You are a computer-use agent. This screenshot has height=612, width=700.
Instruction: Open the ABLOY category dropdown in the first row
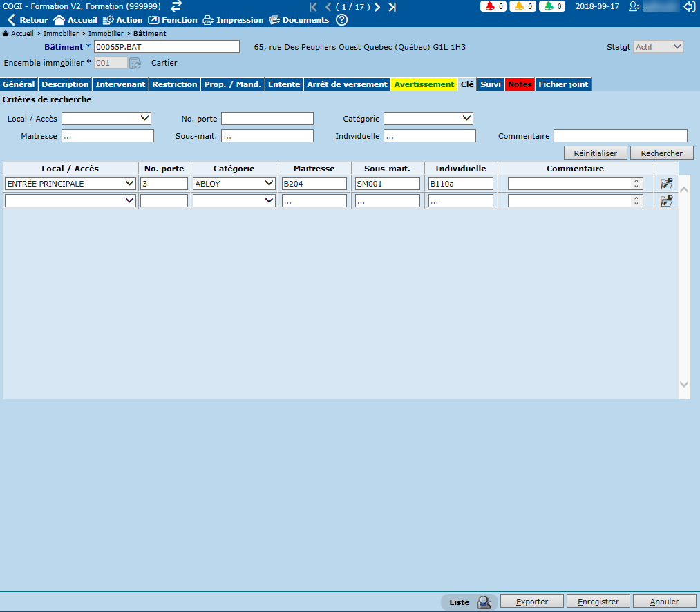(234, 184)
